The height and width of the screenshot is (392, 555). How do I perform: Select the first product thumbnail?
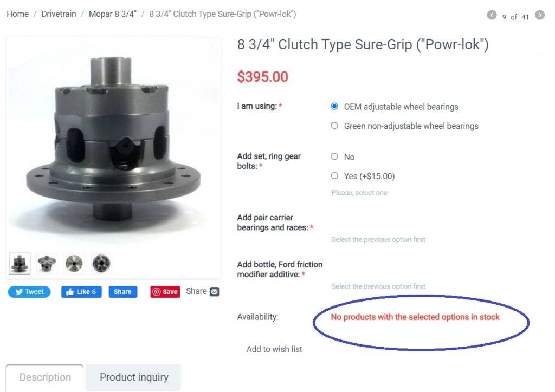coord(20,263)
